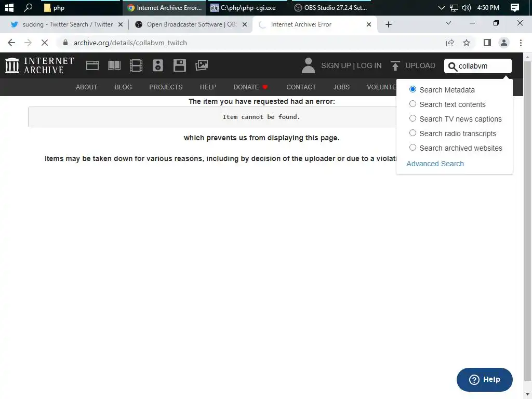Open the HELP nav item
Viewport: 532px width, 399px height.
208,87
